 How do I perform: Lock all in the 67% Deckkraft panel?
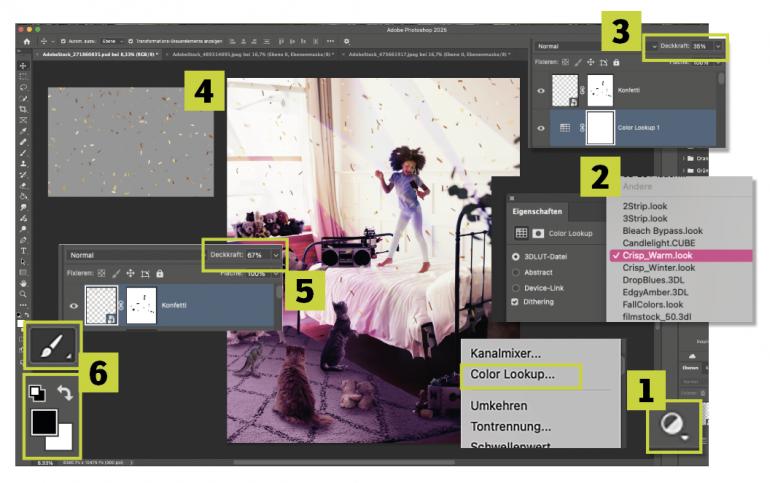(x=160, y=273)
